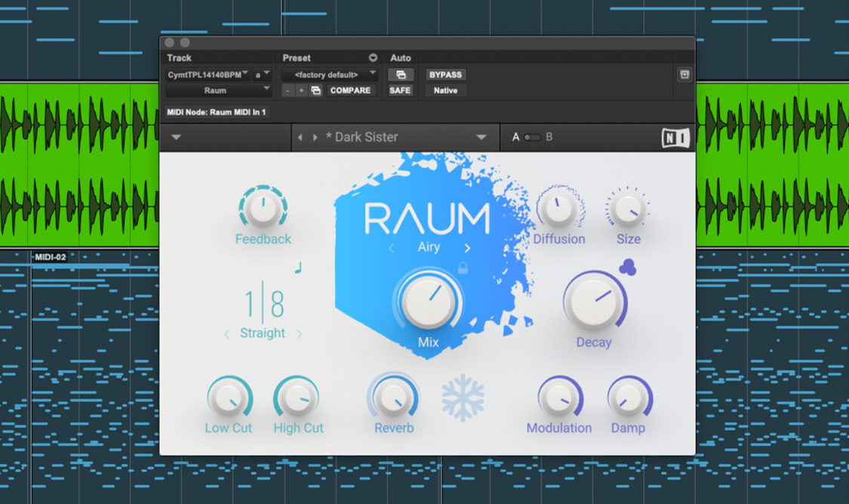Image resolution: width=849 pixels, height=504 pixels.
Task: Toggle BYPASS on the Raum plugin
Action: coord(445,75)
